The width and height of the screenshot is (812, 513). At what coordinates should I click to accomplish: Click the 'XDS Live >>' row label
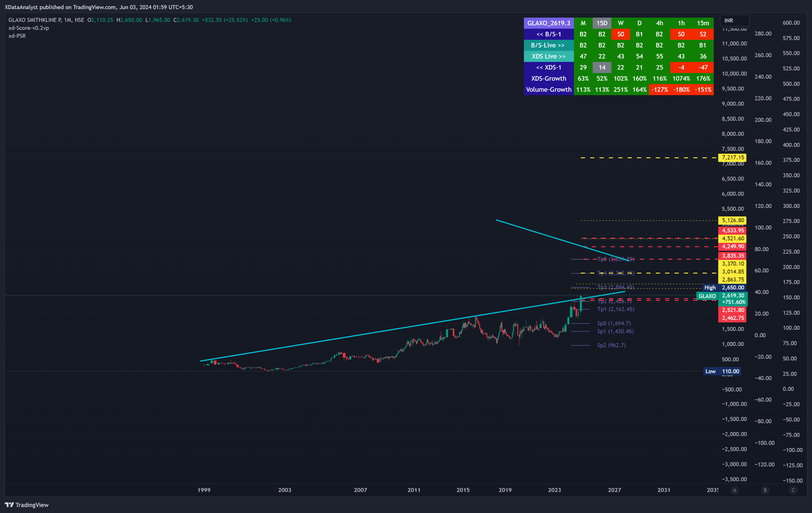click(x=549, y=56)
